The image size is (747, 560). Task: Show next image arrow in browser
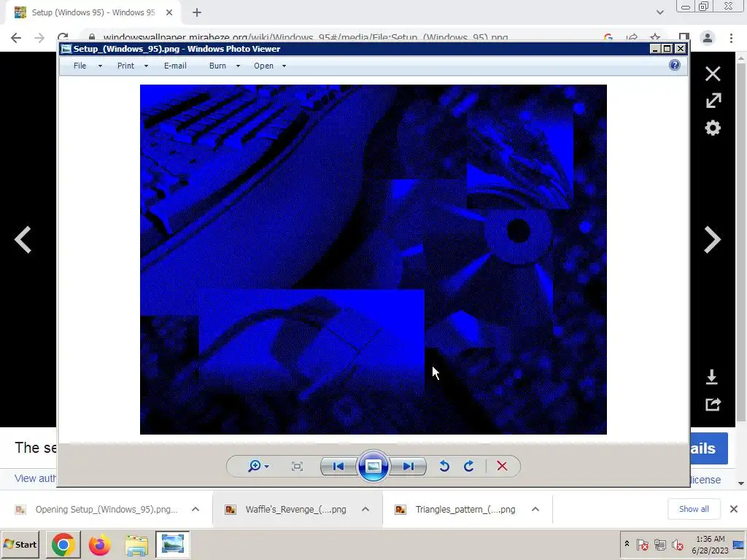[x=713, y=239]
